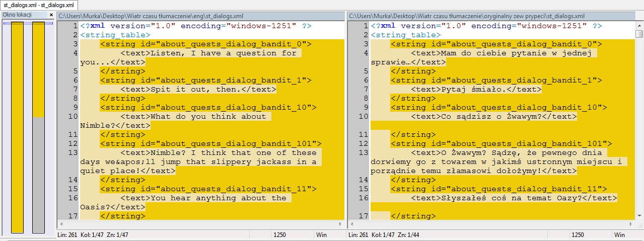
Task: Click the line 'sprawie…</text>'
Action: 408,62
